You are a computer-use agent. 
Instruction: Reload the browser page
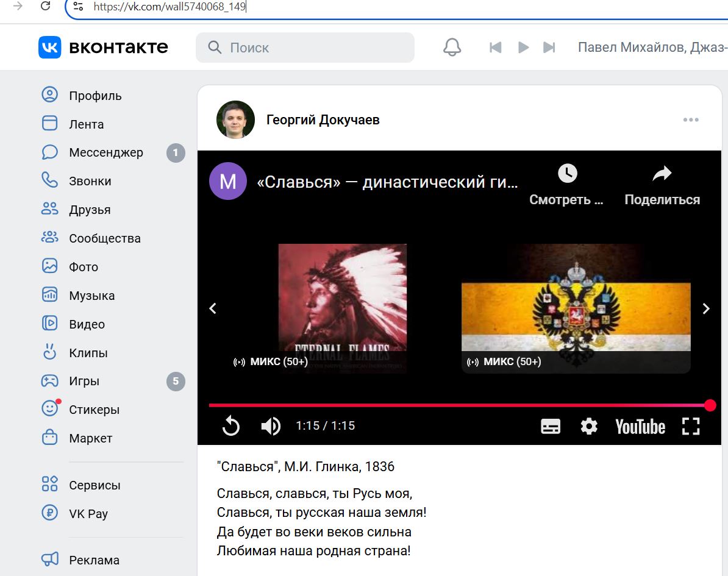46,6
